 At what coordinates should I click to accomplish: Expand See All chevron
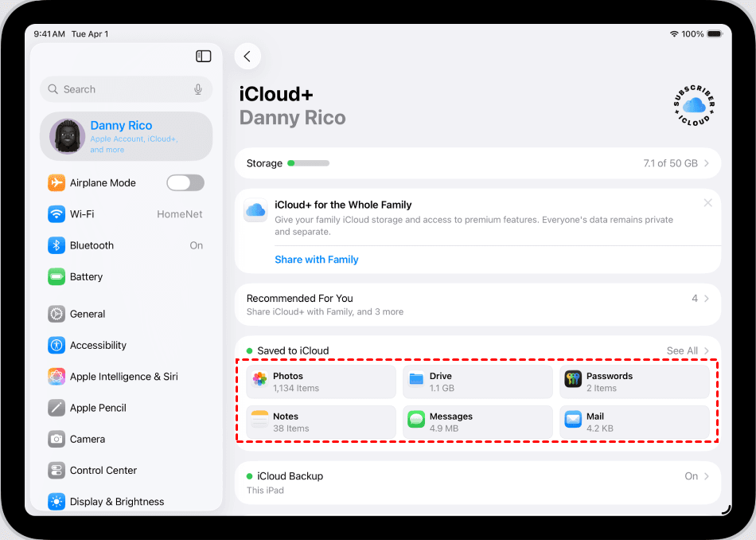[707, 350]
